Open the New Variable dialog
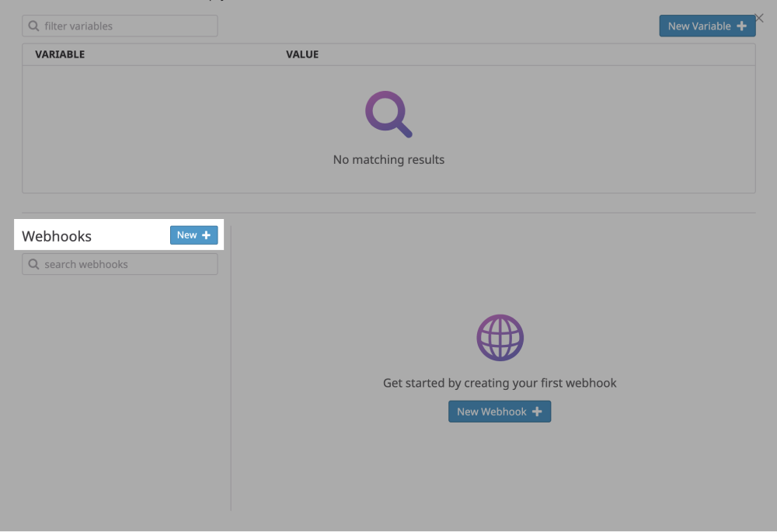This screenshot has height=532, width=777. 707,26
